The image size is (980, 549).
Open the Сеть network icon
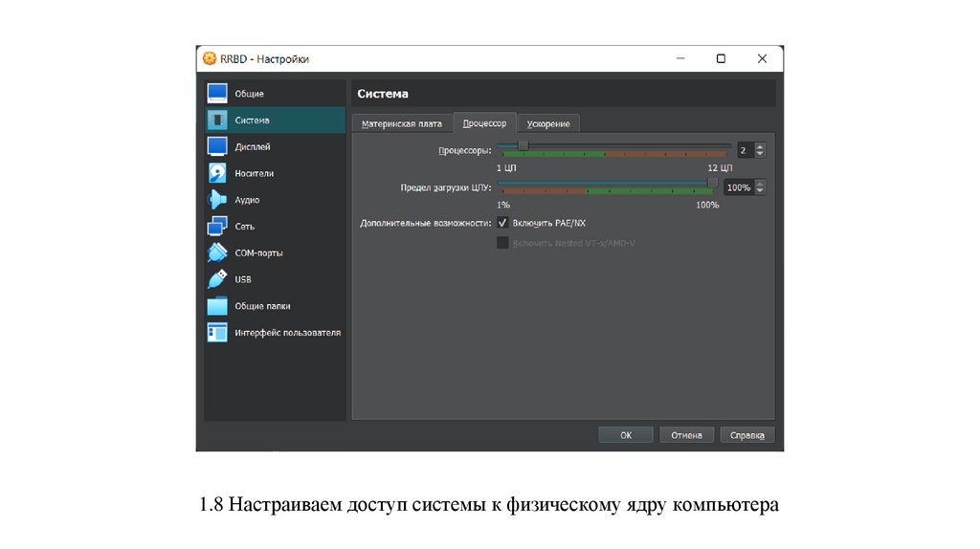click(217, 227)
